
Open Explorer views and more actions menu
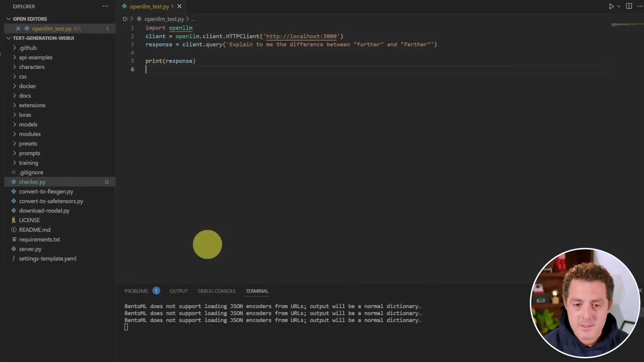click(105, 6)
